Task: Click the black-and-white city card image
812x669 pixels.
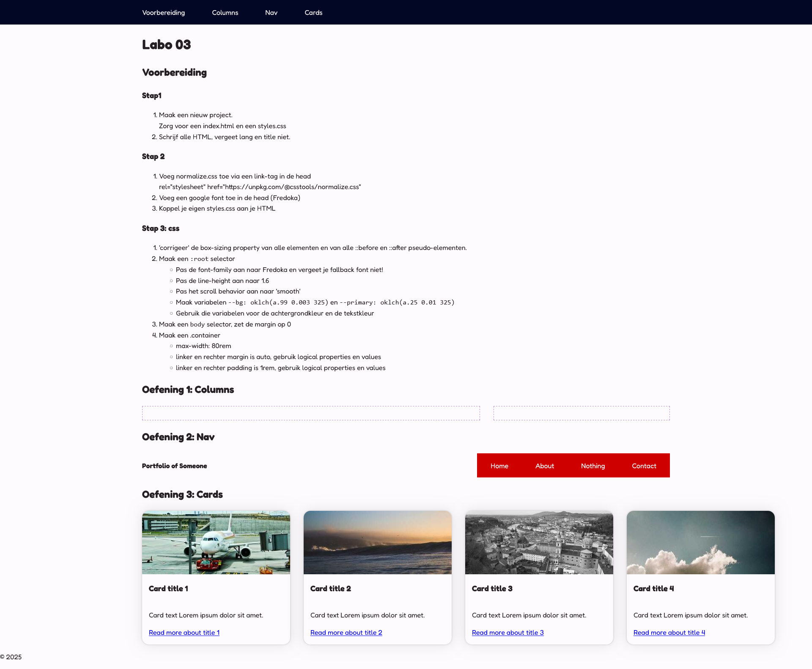Action: (539, 543)
